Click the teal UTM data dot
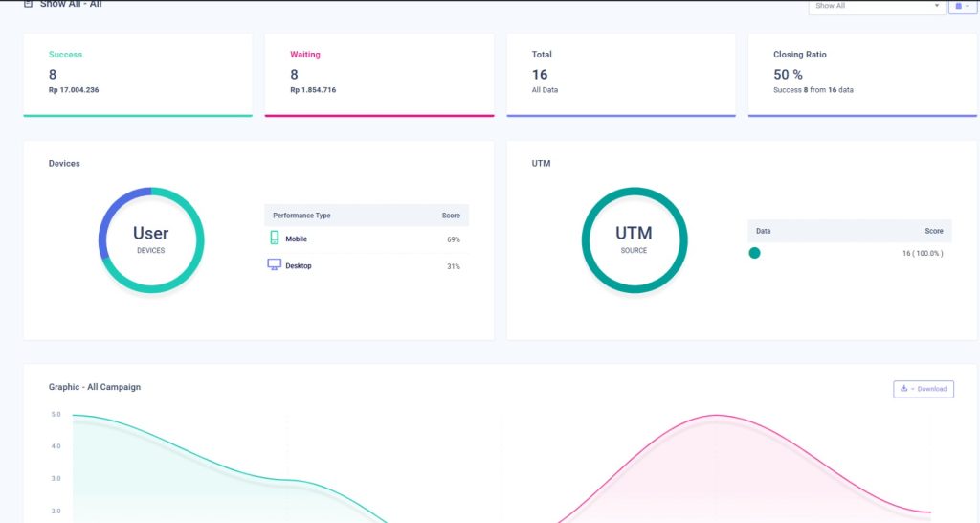This screenshot has width=980, height=523. [754, 253]
